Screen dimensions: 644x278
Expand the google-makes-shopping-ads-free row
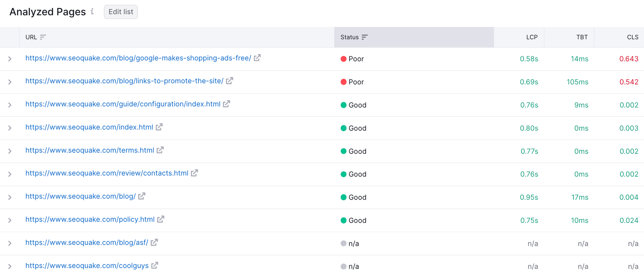(x=10, y=59)
